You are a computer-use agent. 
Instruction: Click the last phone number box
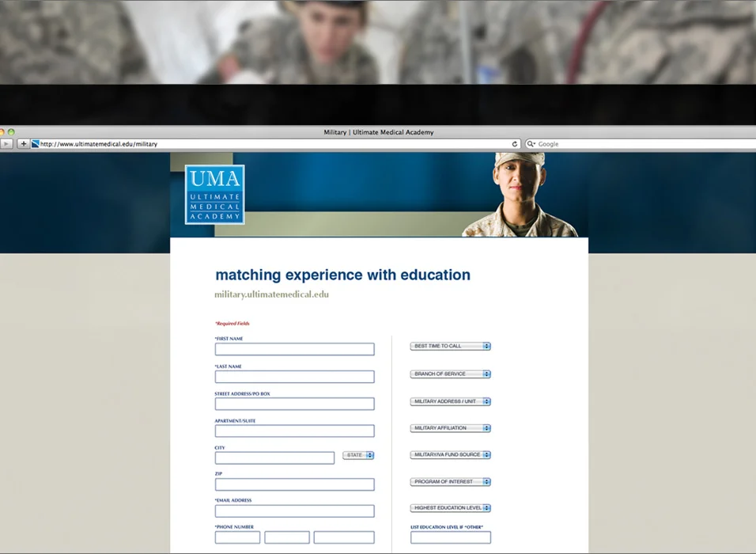[x=344, y=537]
